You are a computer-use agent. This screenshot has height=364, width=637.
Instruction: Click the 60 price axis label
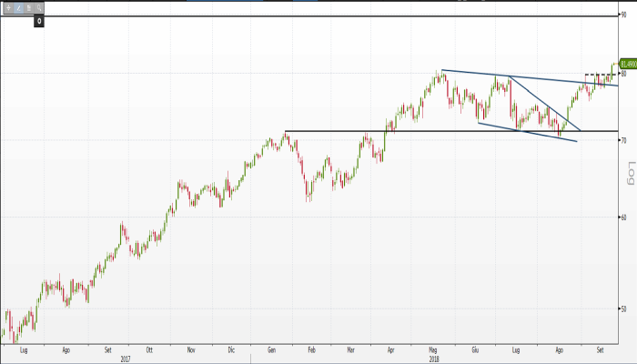[x=624, y=217]
